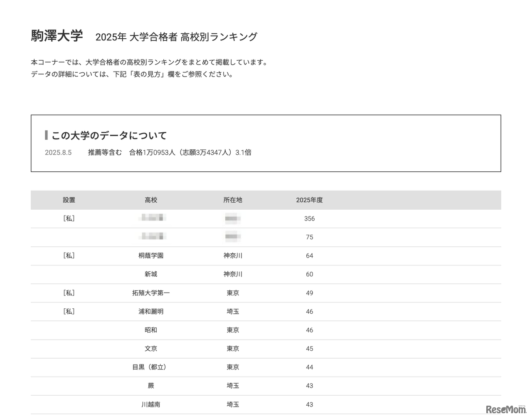Select the 桐蔭学園 high school row
Image resolution: width=532 pixels, height=419 pixels.
click(x=150, y=256)
